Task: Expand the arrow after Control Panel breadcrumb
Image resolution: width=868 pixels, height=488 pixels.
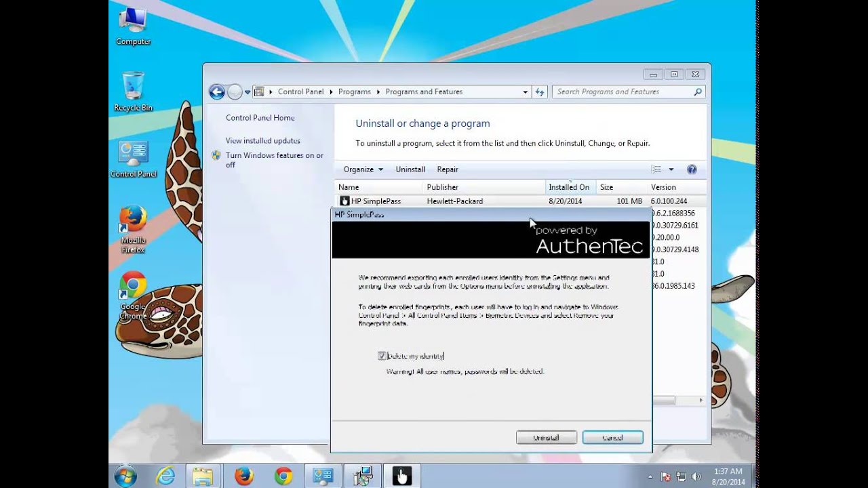Action: pyautogui.click(x=332, y=91)
